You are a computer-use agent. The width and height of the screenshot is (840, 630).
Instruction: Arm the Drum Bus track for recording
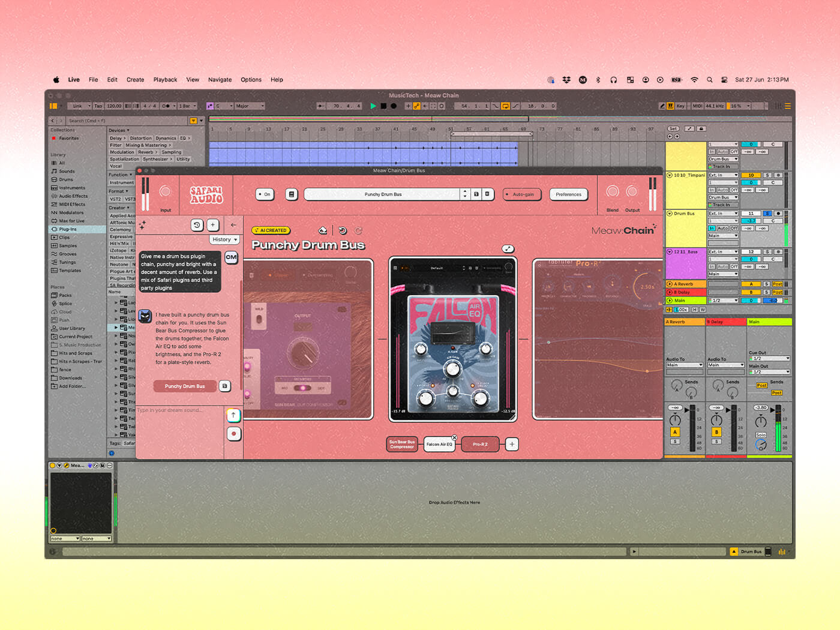click(x=778, y=214)
